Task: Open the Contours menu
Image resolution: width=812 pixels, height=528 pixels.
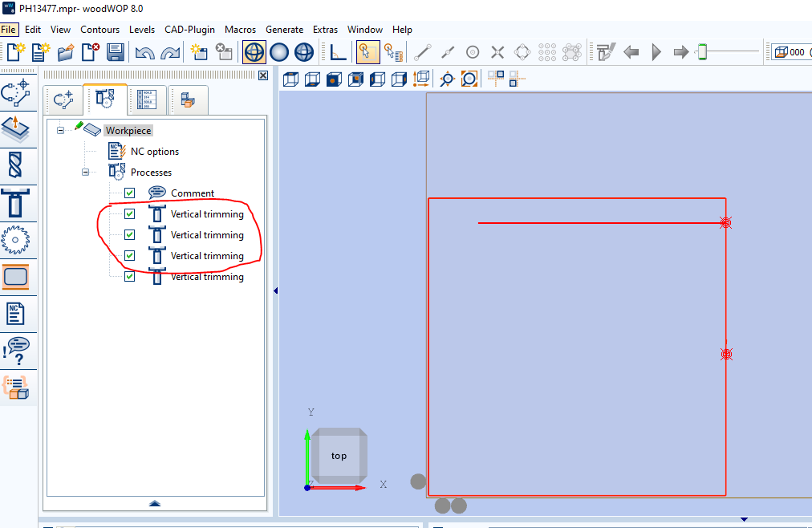Action: (x=100, y=30)
